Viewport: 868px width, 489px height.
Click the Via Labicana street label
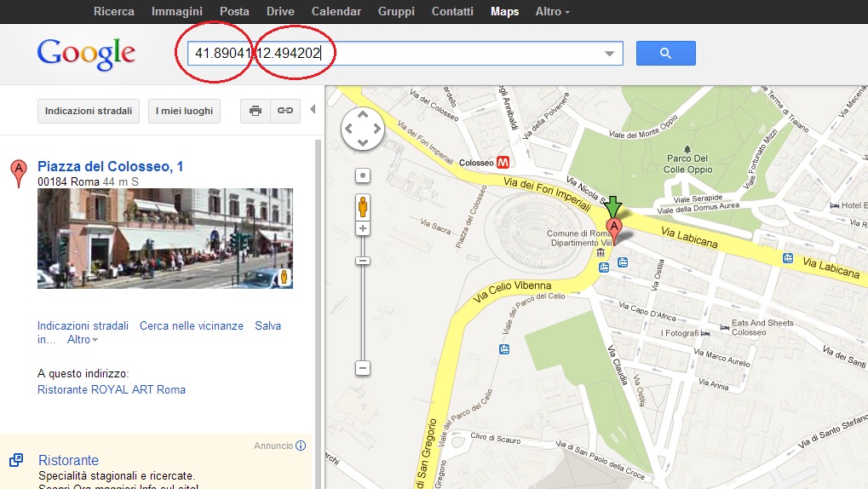coord(689,239)
